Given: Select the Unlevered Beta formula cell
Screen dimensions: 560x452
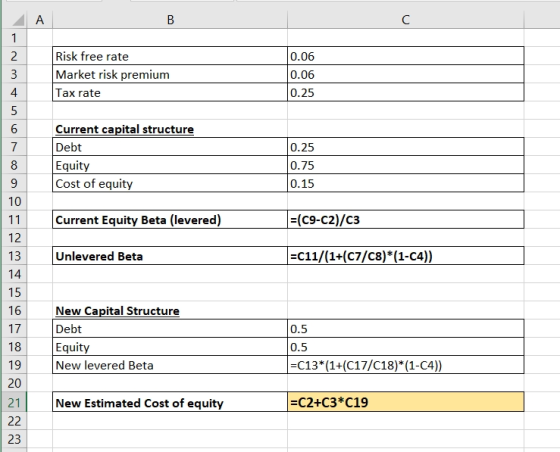Looking at the screenshot, I should (405, 256).
